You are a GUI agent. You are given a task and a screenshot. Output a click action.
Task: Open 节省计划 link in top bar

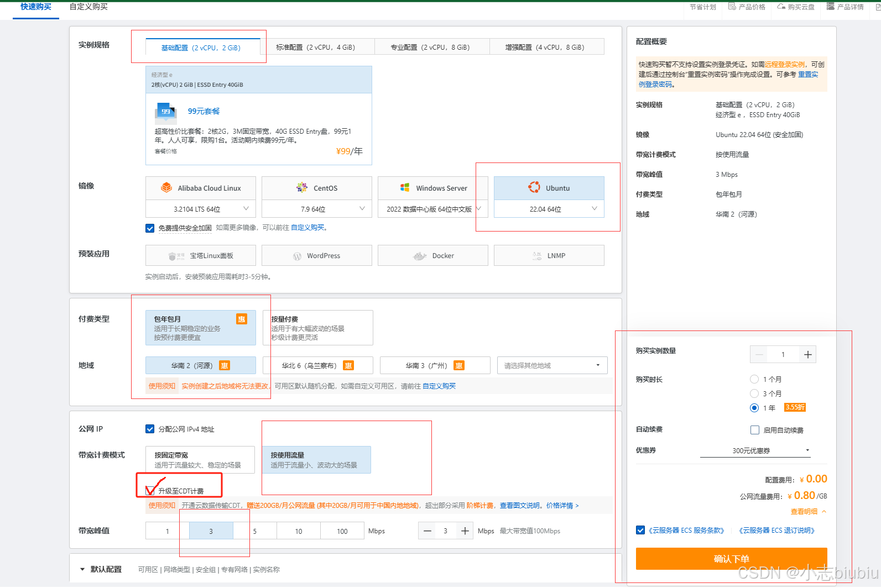point(702,7)
